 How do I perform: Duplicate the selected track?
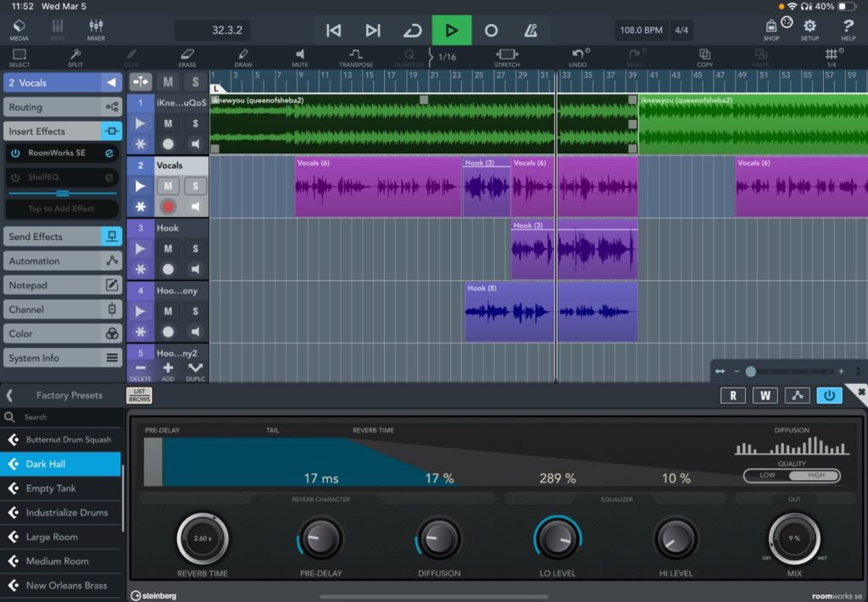(196, 371)
